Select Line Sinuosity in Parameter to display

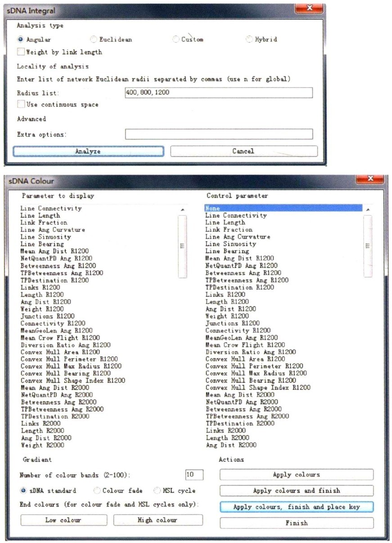[45, 237]
